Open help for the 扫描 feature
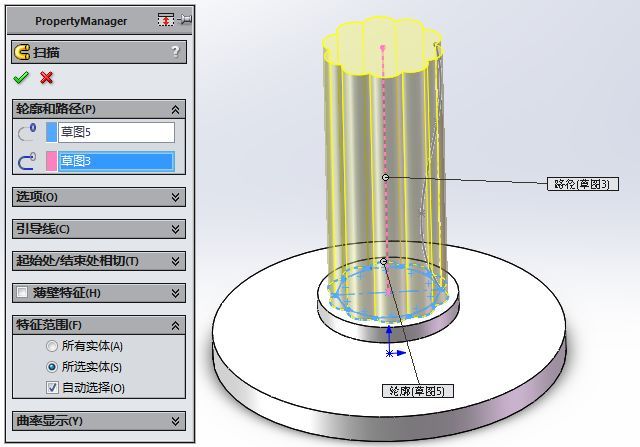 click(175, 51)
